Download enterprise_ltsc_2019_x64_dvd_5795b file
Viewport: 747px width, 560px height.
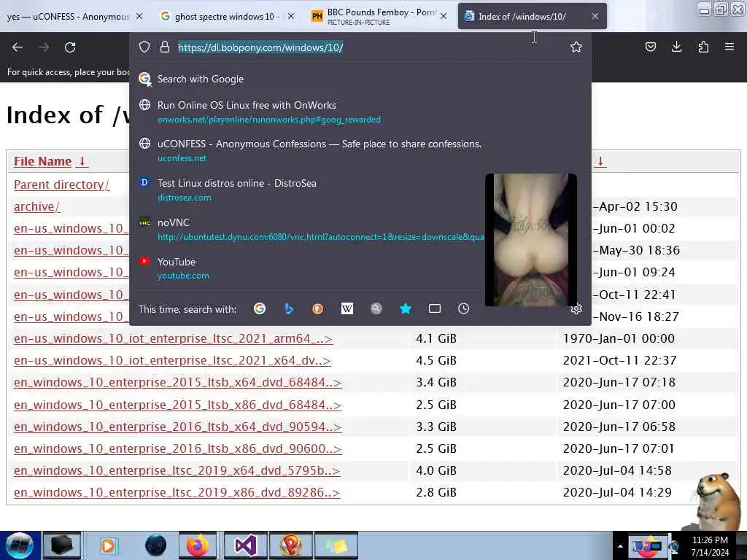[177, 470]
